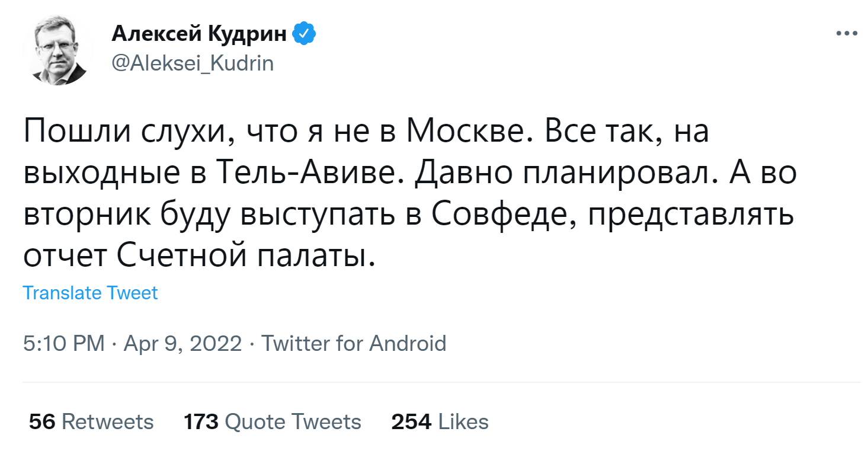The height and width of the screenshot is (454, 868).
Task: Show the 173 Quote Tweets
Action: click(x=272, y=421)
